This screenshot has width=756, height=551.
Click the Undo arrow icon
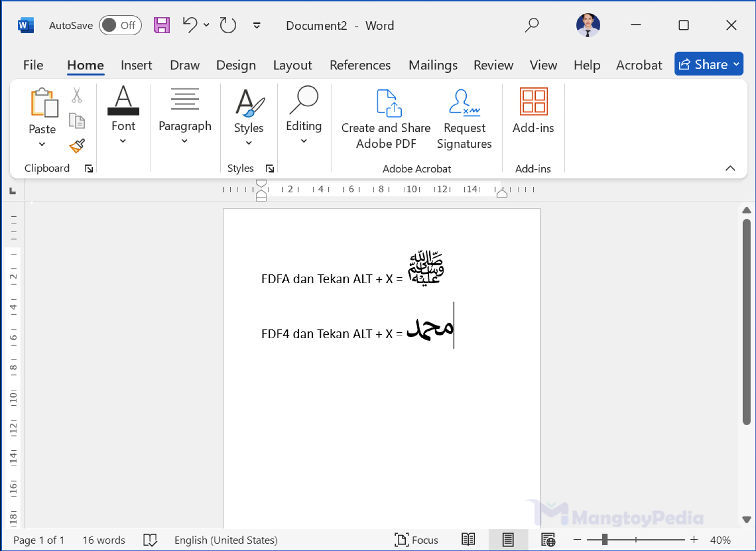(x=190, y=25)
